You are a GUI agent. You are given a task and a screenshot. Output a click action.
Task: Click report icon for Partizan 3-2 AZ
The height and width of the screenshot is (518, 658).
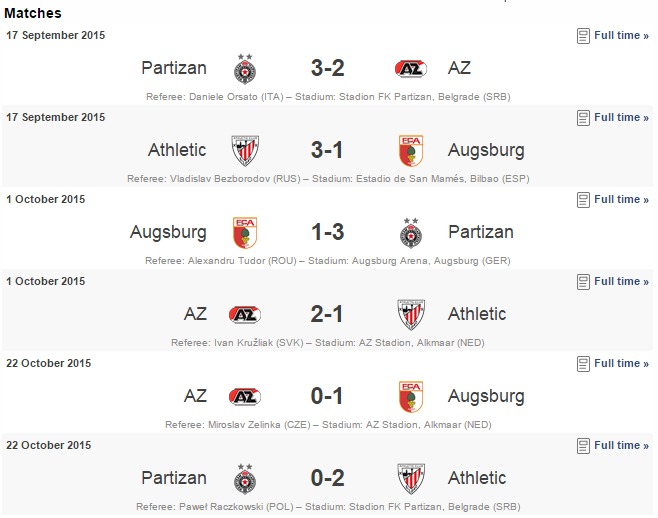(x=583, y=36)
